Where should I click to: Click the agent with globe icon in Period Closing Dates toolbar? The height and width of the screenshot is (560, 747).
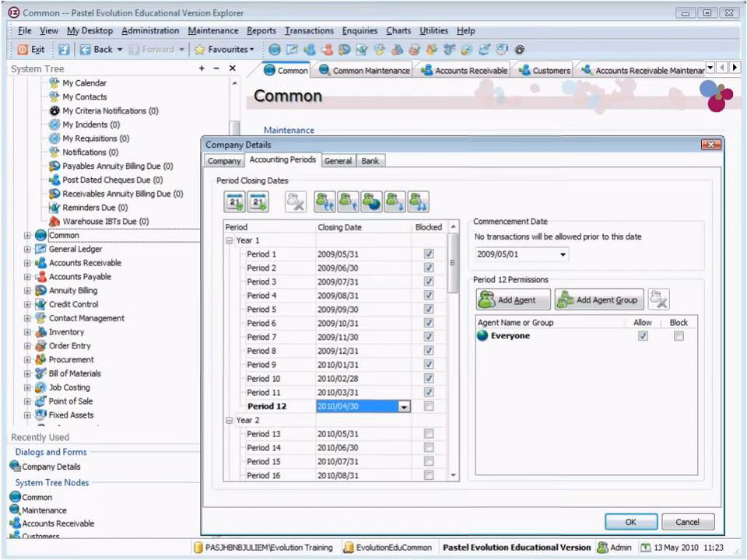[371, 201]
